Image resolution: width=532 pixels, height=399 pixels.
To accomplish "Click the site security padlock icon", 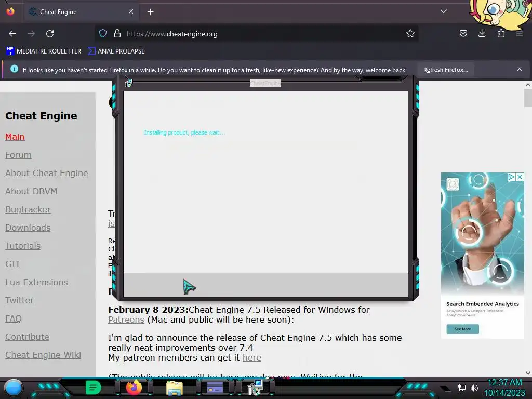I will coord(117,33).
